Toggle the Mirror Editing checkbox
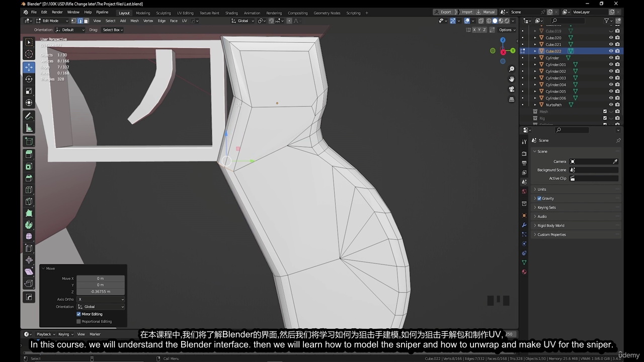Image resolution: width=644 pixels, height=362 pixels. [x=78, y=314]
